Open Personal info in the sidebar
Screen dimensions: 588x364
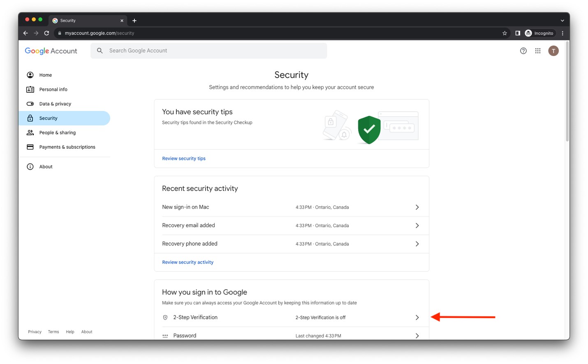[x=64, y=90]
